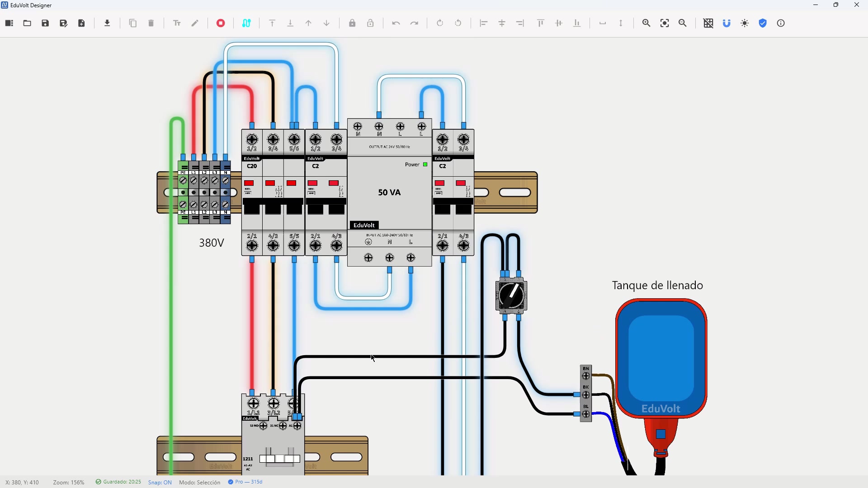This screenshot has height=488, width=868.
Task: Click the Pro — 315d license label
Action: coord(245,482)
